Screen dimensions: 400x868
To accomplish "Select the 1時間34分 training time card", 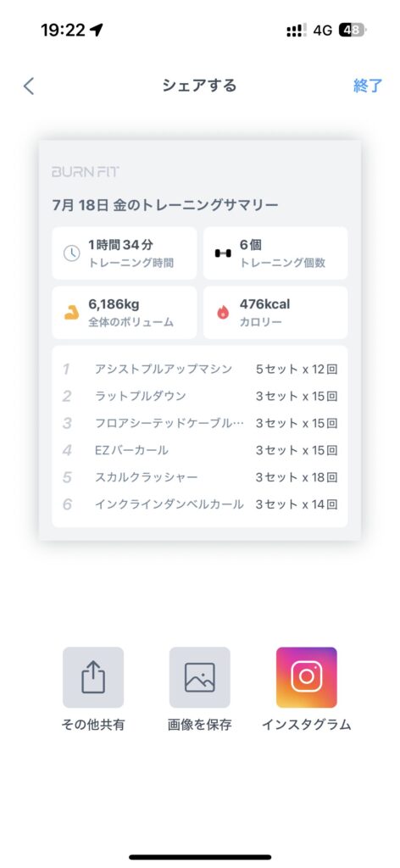I will [x=125, y=253].
